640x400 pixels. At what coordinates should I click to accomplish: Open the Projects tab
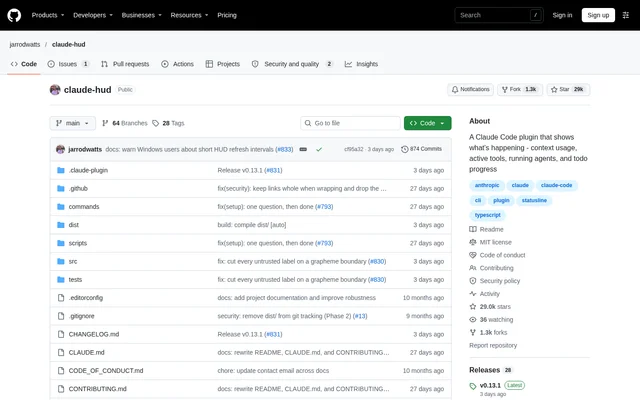tap(222, 64)
